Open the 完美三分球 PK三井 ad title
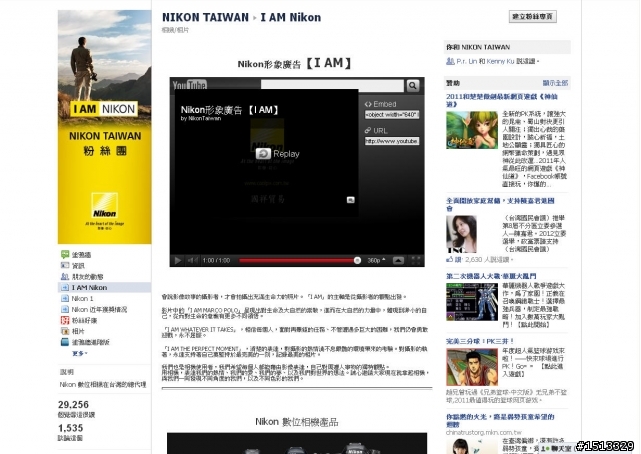This screenshot has height=454, width=641. 480,341
